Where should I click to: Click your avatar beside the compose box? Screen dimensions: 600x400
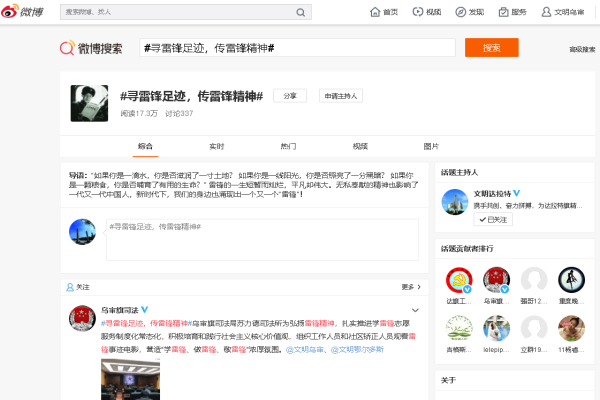pyautogui.click(x=82, y=232)
